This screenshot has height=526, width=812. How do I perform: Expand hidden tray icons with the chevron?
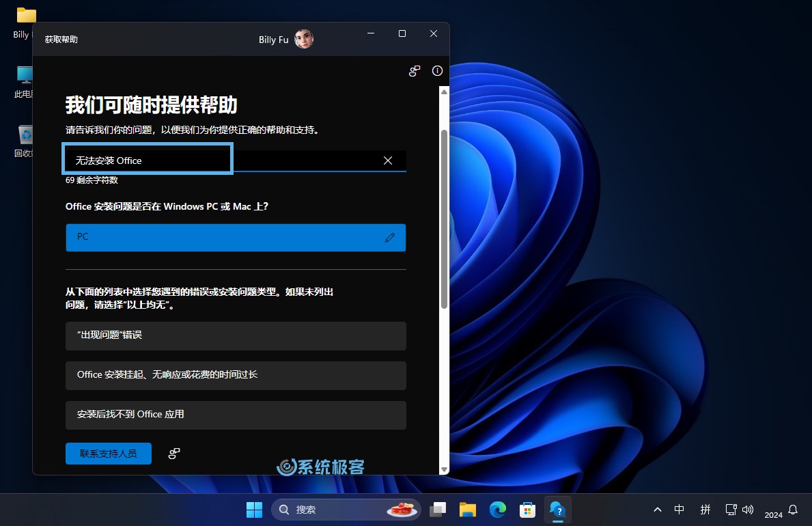(658, 510)
